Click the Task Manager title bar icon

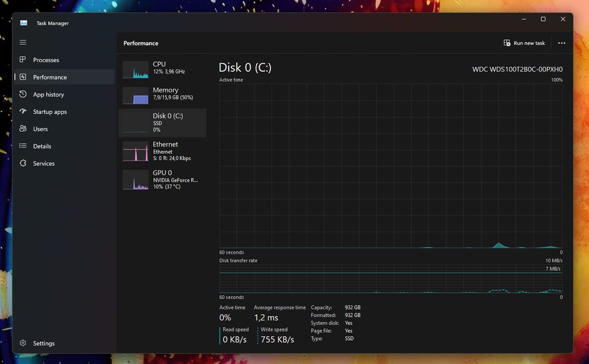pyautogui.click(x=23, y=23)
